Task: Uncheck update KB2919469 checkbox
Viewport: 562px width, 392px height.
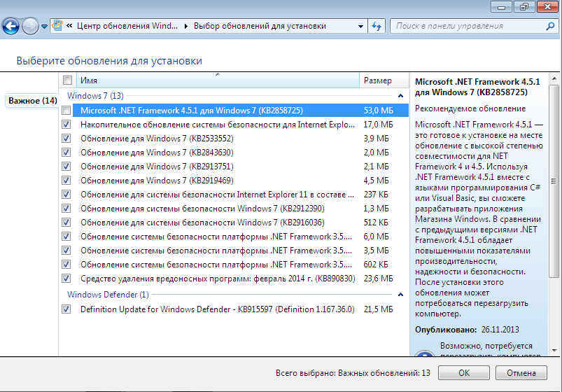Action: pyautogui.click(x=66, y=181)
